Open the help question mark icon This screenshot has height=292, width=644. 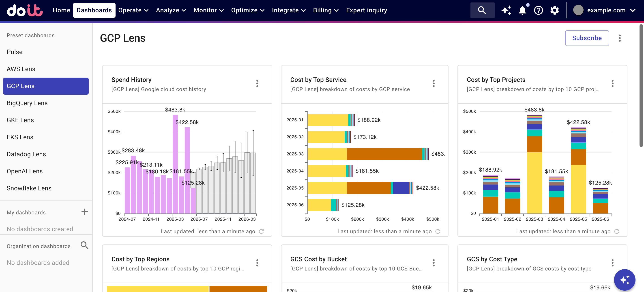point(538,10)
